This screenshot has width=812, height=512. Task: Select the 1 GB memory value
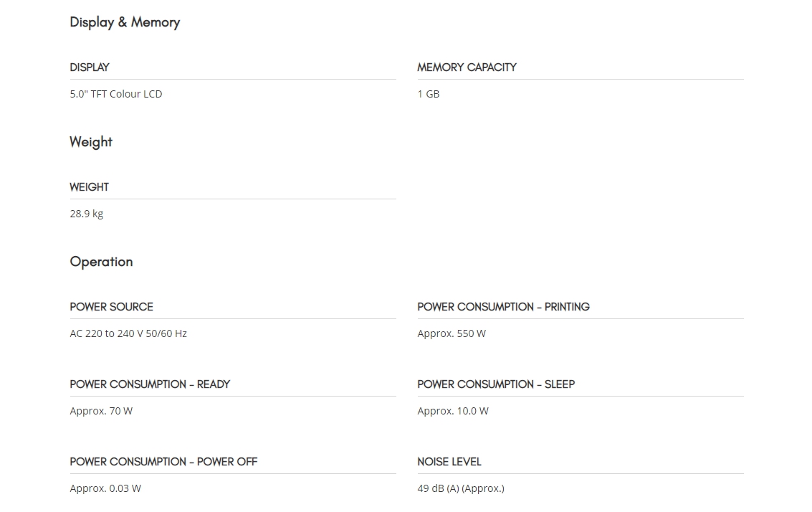point(429,94)
